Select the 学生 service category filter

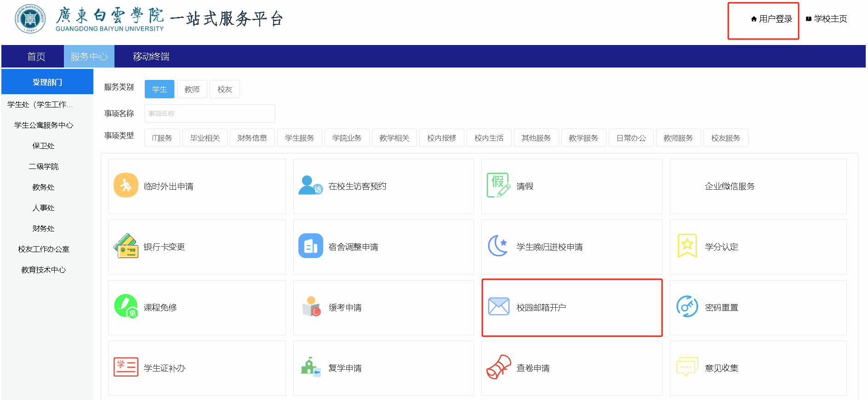[160, 89]
